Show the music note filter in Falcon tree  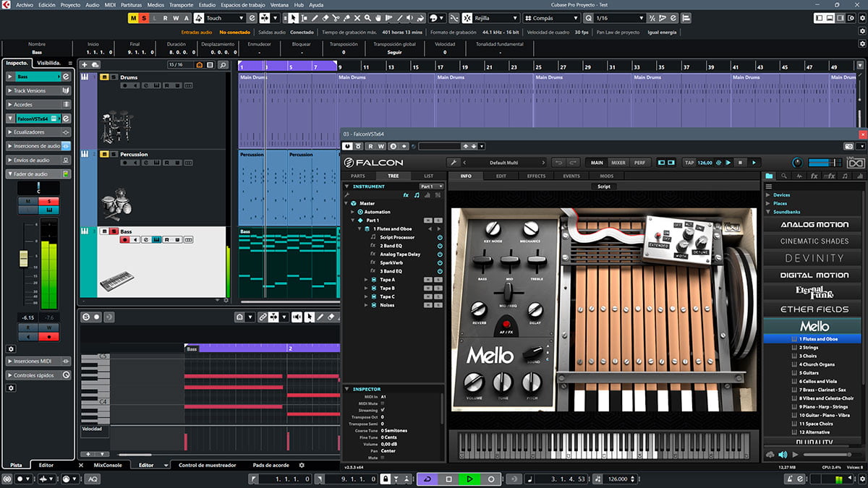417,195
